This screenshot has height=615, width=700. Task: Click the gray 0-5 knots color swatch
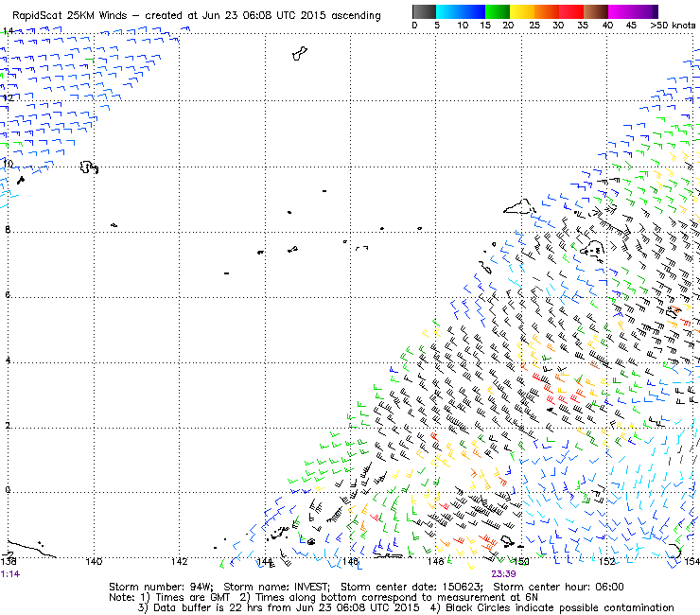pyautogui.click(x=424, y=11)
